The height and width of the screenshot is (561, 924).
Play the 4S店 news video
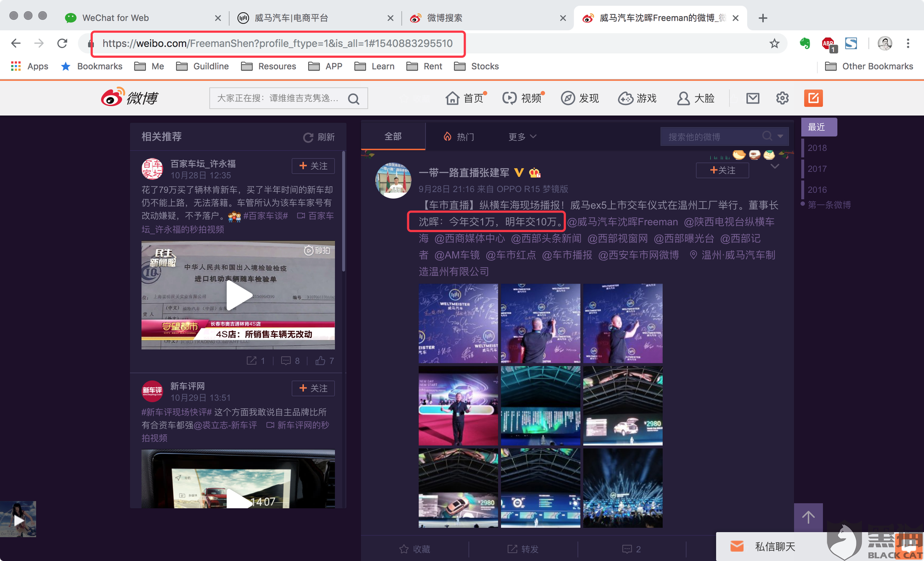click(x=238, y=295)
